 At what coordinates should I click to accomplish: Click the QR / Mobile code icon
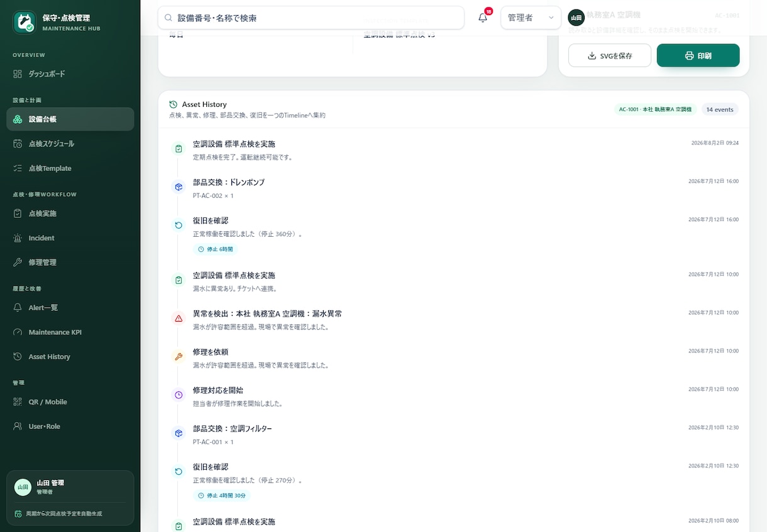[18, 402]
